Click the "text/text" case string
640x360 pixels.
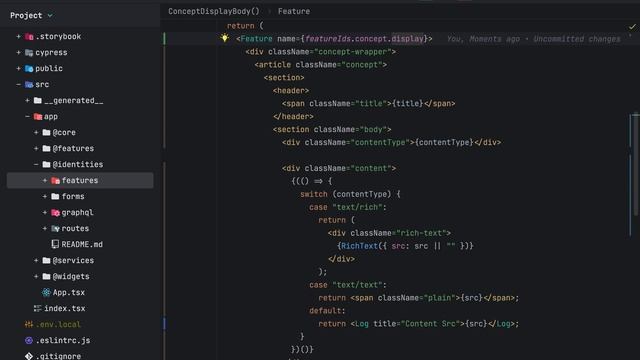[x=357, y=285]
